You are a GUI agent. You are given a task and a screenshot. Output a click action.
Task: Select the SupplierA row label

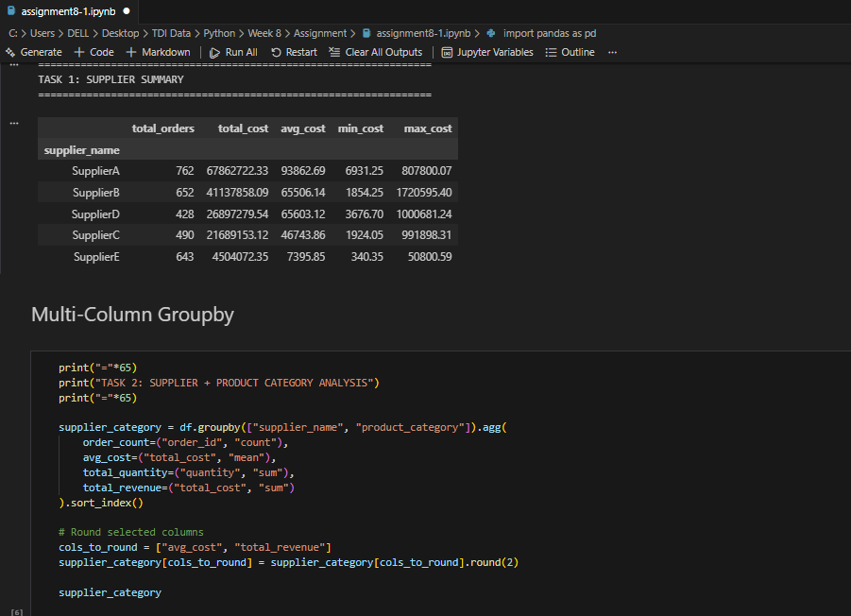(95, 171)
